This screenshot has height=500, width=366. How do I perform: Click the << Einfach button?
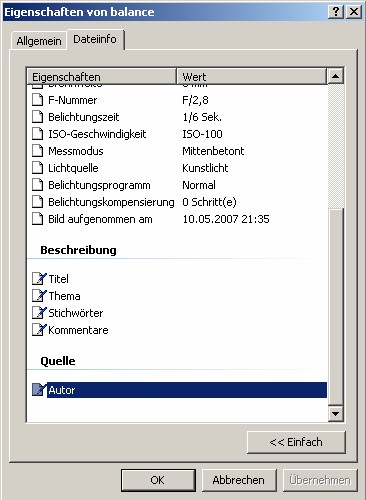click(x=296, y=442)
